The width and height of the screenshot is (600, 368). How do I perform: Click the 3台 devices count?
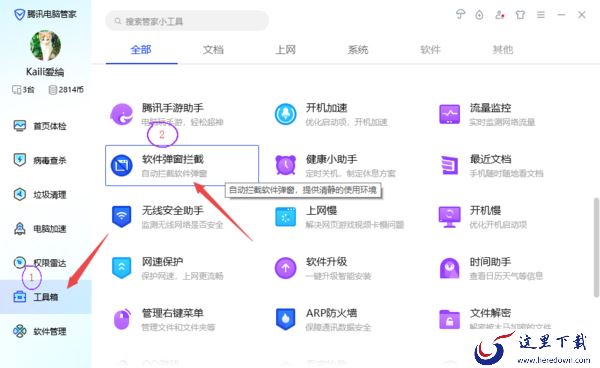(24, 90)
